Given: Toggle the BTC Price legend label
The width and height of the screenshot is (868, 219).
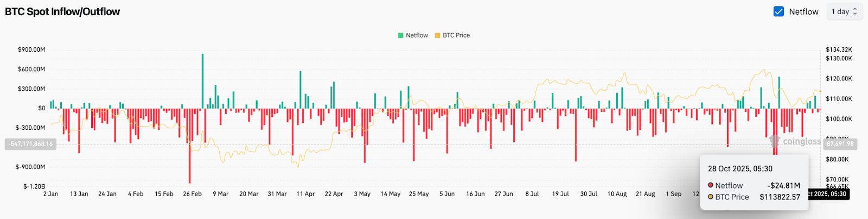Looking at the screenshot, I should (456, 35).
